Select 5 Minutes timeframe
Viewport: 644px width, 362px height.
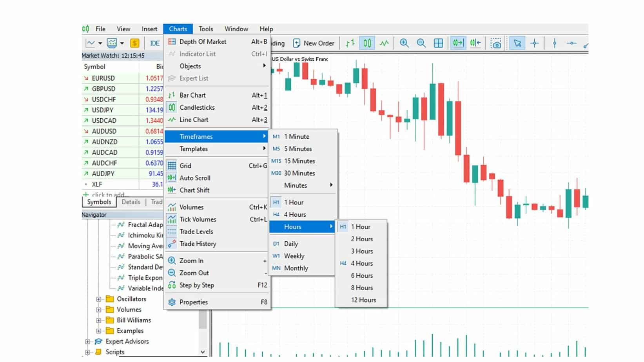coord(303,149)
